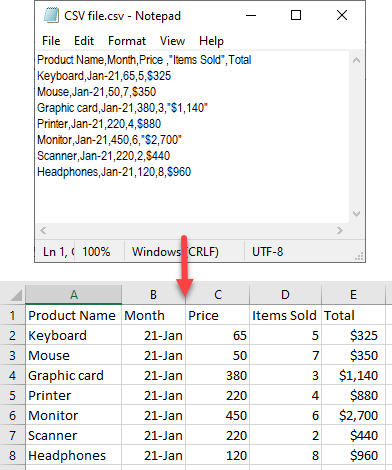Click the 'Product Name' cell A1
Image resolution: width=392 pixels, height=470 pixels.
[x=74, y=315]
